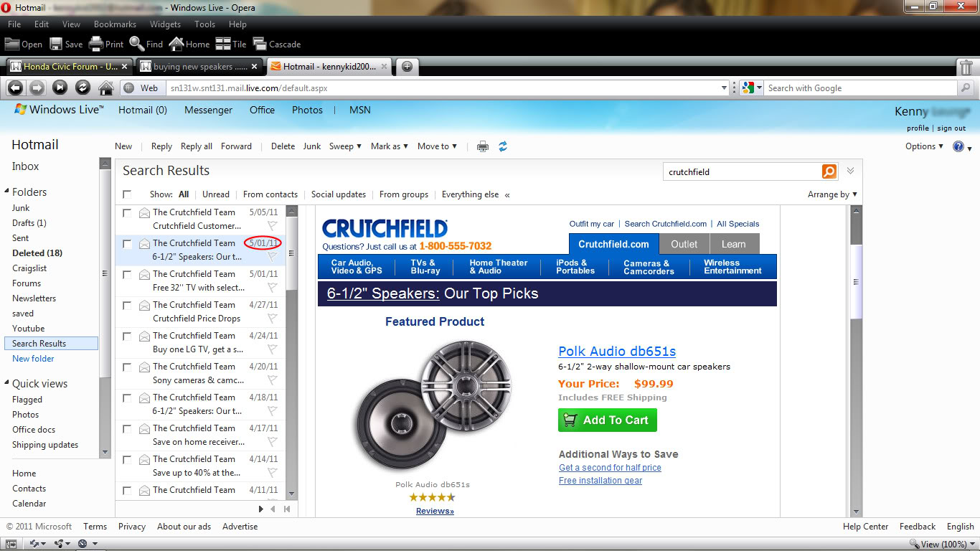Click the folder pane scrollbar thumb
980x551 pixels.
point(105,273)
